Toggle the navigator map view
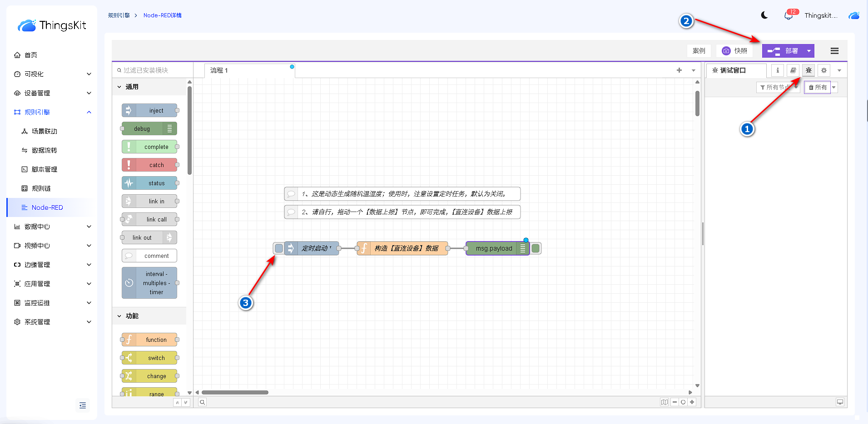Viewport: 868px width, 424px height. [x=664, y=402]
